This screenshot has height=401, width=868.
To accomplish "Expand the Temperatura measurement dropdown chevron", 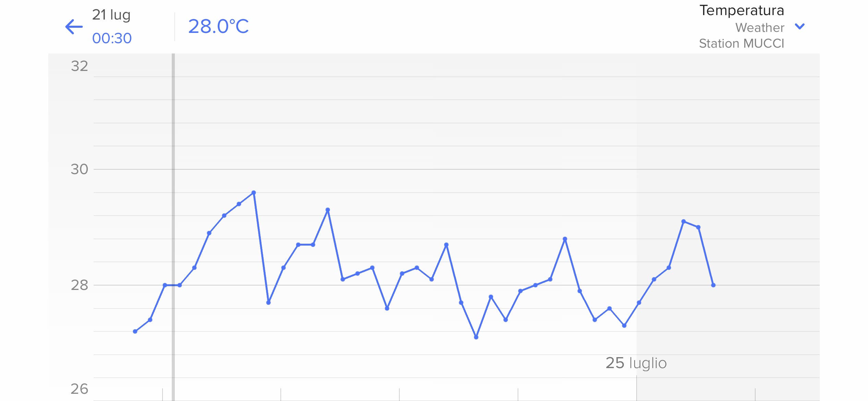I will [x=800, y=26].
